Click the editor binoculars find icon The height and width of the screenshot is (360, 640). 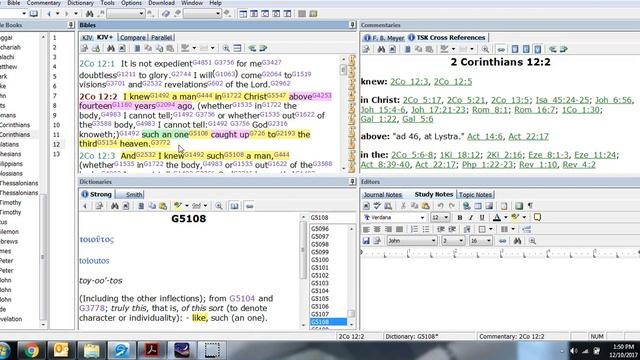[517, 241]
